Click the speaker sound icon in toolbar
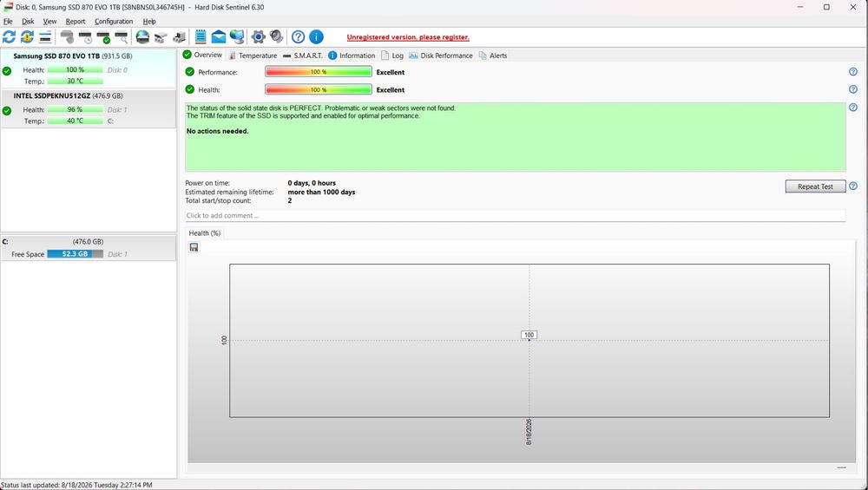This screenshot has height=490, width=868. point(276,37)
